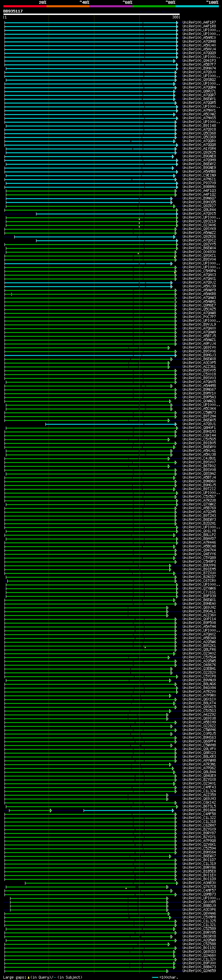The image size is (222, 980).
Task: Click the green ~80% identity legend bar
Action: pos(154,6)
